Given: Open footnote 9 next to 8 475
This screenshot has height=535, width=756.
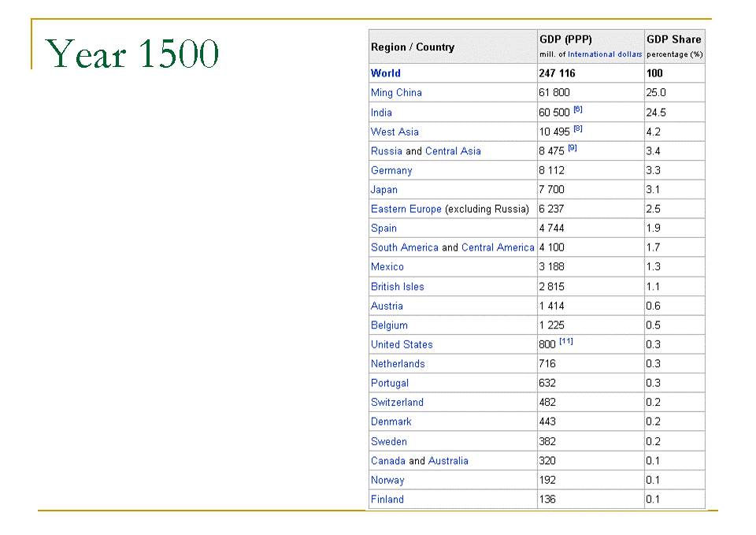Looking at the screenshot, I should (x=573, y=148).
